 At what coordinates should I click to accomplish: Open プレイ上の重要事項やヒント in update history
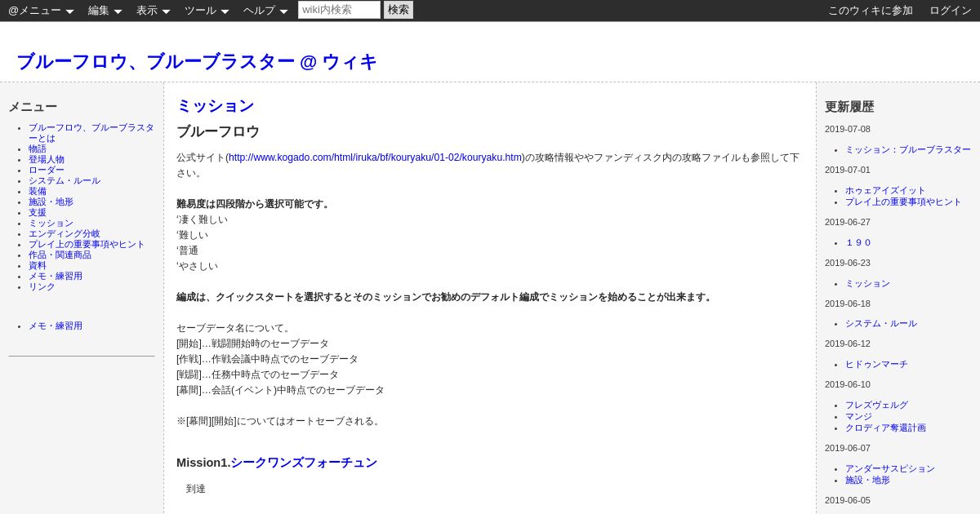coord(903,202)
